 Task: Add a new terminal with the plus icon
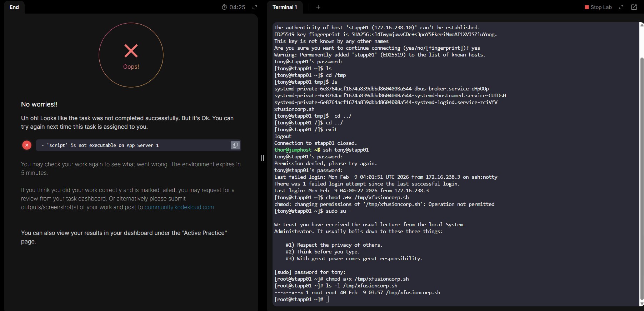318,7
